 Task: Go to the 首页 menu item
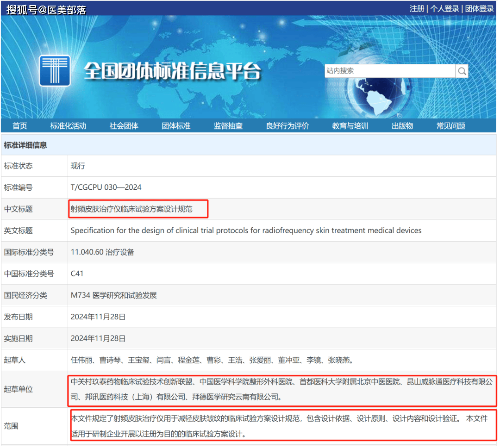click(x=20, y=126)
